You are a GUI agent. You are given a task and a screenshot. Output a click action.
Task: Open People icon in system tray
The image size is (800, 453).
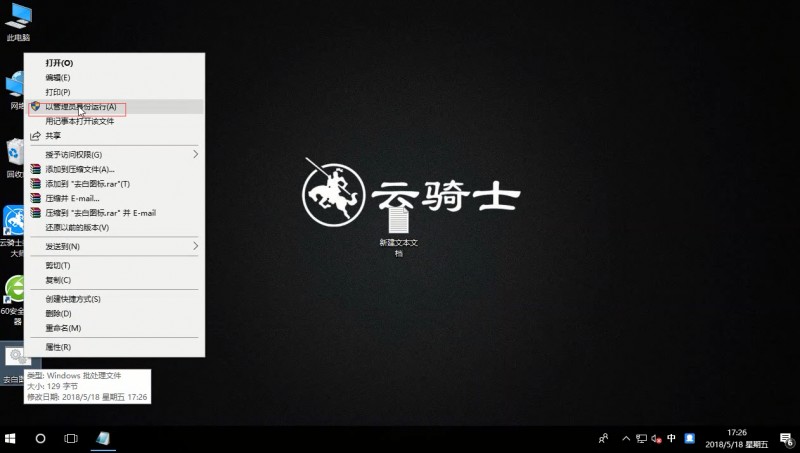coord(603,438)
